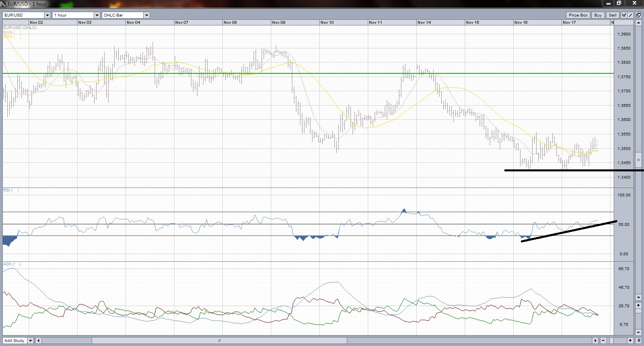Open the EUR/USD symbol dropdown

pyautogui.click(x=47, y=15)
